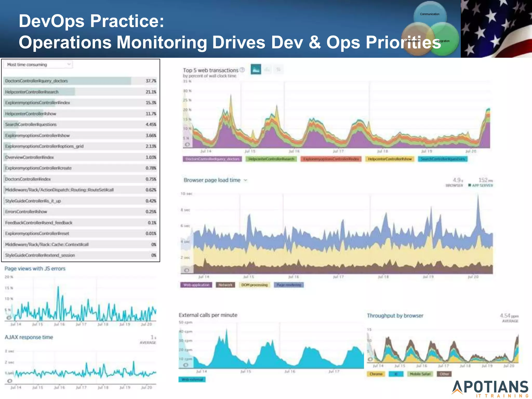The image size is (532, 399).
Task: Toggle the Web application legend series
Action: click(196, 285)
